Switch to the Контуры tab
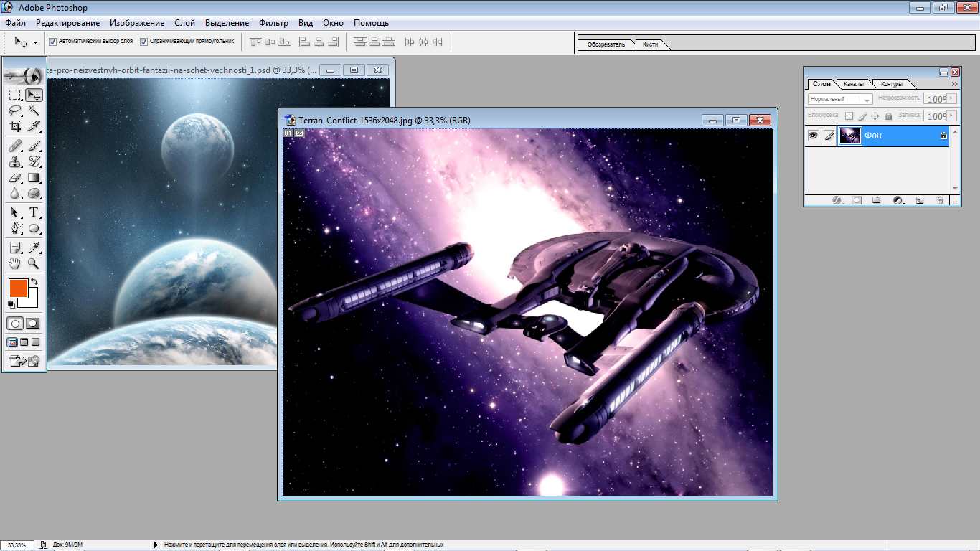Screen dimensions: 980x551 point(892,84)
